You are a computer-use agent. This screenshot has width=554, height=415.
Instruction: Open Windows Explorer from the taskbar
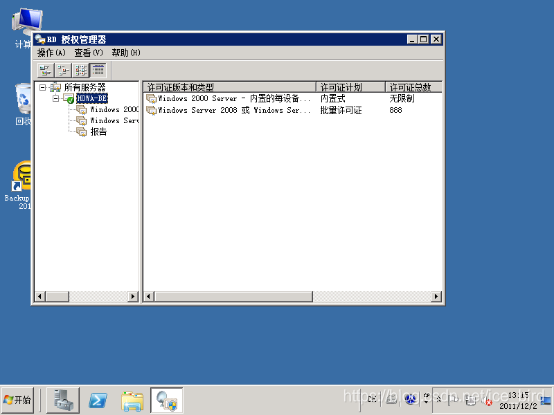[132, 400]
